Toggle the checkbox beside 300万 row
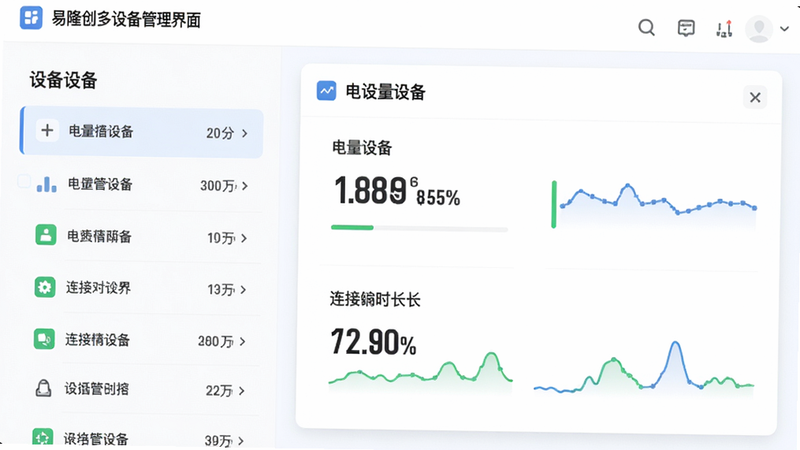Screen dimensions: 800x450 point(24,181)
